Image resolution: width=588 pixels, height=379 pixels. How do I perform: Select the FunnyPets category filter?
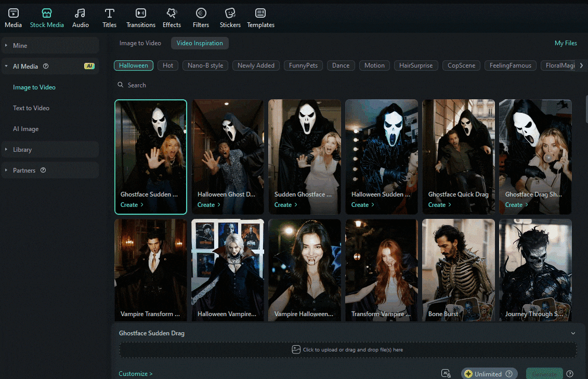[303, 66]
